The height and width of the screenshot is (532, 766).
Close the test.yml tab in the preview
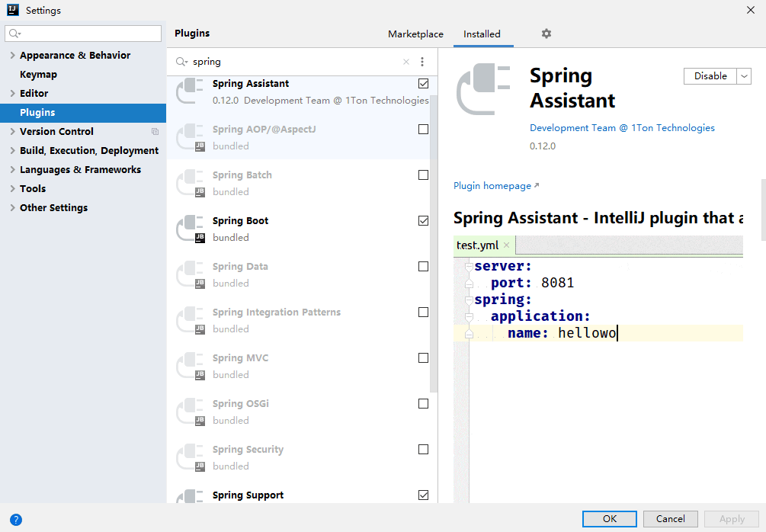click(507, 245)
